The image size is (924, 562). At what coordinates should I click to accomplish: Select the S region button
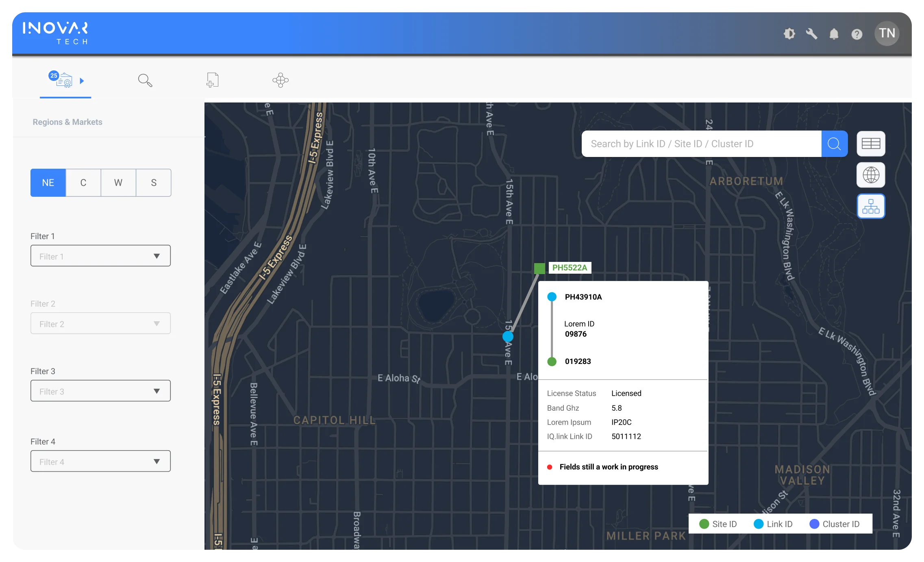coord(154,183)
